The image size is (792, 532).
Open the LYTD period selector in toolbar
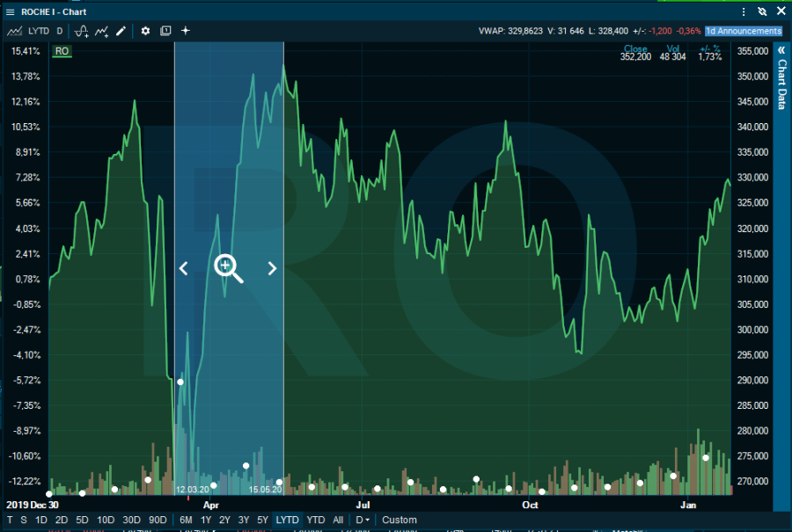point(39,31)
